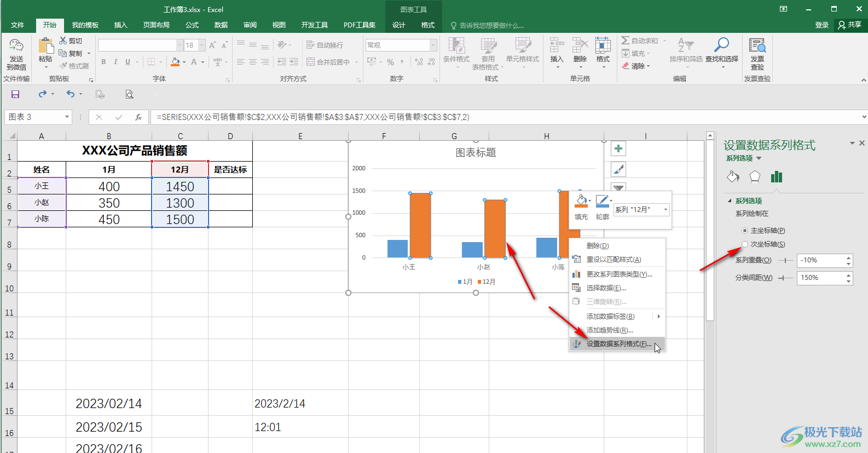Increase the Gap Width spinner value
This screenshot has width=868, height=453.
coord(849,275)
